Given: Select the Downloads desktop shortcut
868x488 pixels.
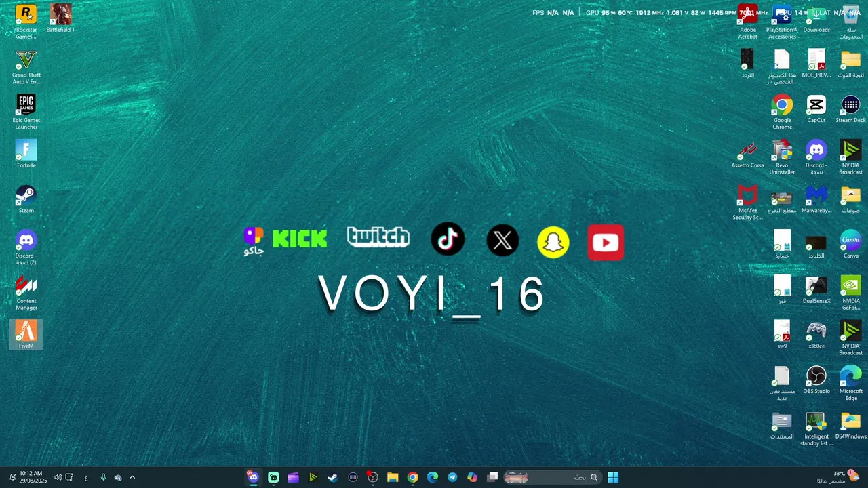Looking at the screenshot, I should coord(816,18).
